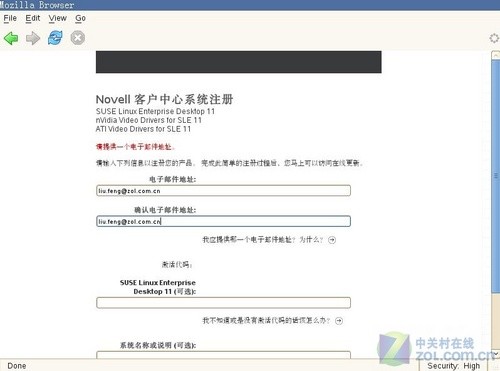This screenshot has width=500, height=371.
Task: Click the red email address warning message
Action: (x=135, y=147)
